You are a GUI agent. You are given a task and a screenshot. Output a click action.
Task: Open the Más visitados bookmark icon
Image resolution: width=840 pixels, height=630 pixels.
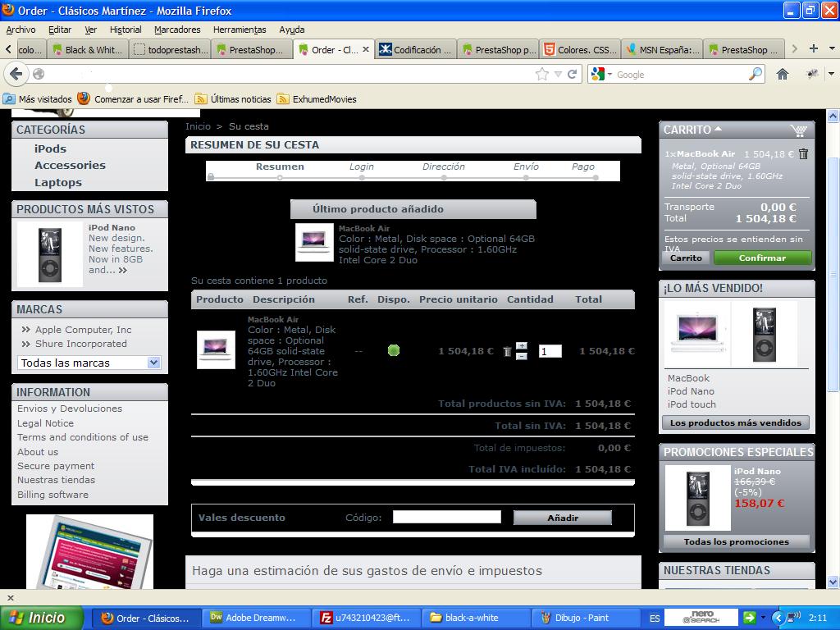[9, 99]
